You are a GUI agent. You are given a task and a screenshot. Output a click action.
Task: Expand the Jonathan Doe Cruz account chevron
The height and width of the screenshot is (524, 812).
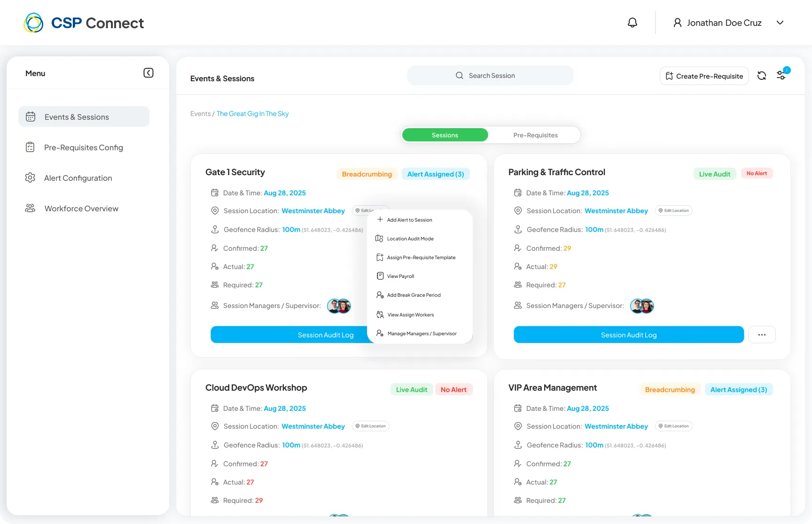[x=780, y=23]
